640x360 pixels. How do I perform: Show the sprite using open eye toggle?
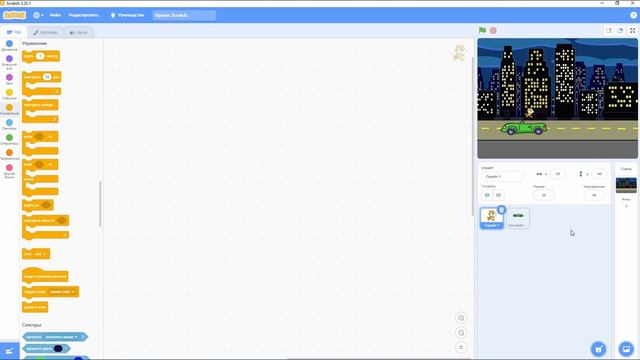click(x=487, y=195)
